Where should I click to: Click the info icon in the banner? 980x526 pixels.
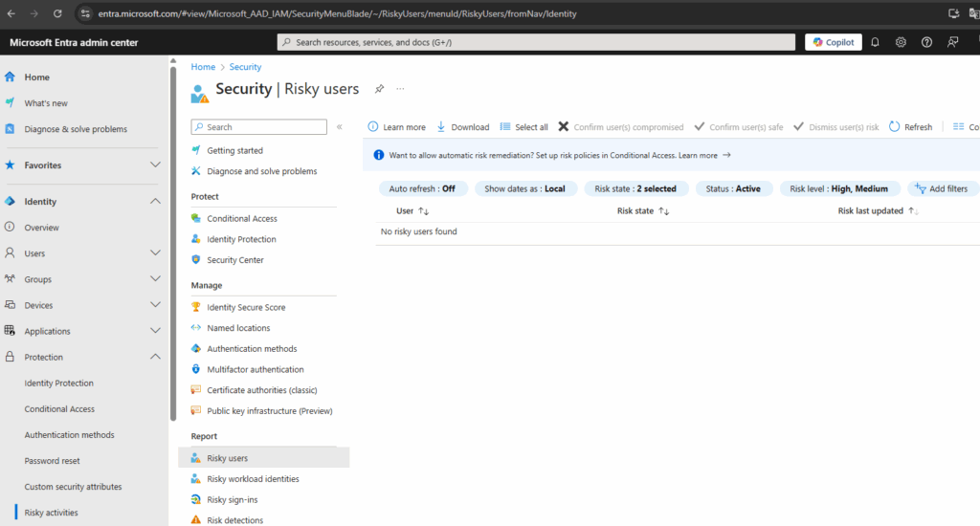pos(378,155)
